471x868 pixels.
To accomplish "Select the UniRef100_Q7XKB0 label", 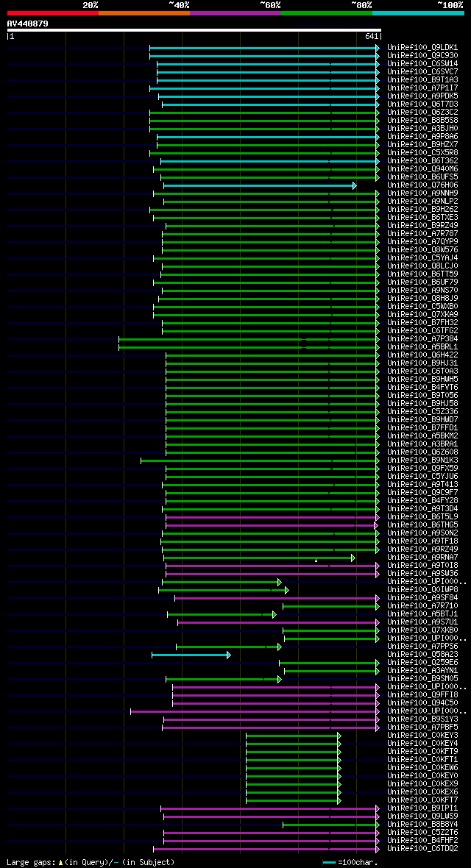I will 422,630.
